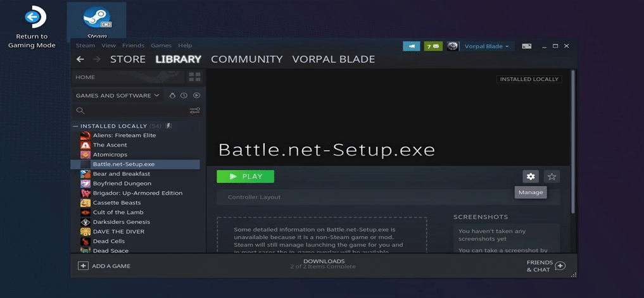Toggle the ready-to-play filter icon
Viewport: 644px width, 298px height.
coord(197,96)
